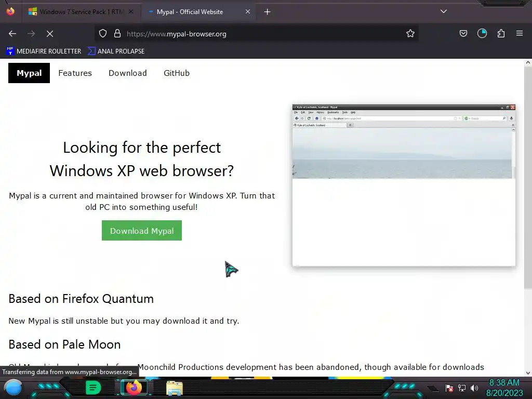Open the MEDIAFIRE ROULETTER bookmark
Viewport: 532px width, 399px height.
pos(44,51)
